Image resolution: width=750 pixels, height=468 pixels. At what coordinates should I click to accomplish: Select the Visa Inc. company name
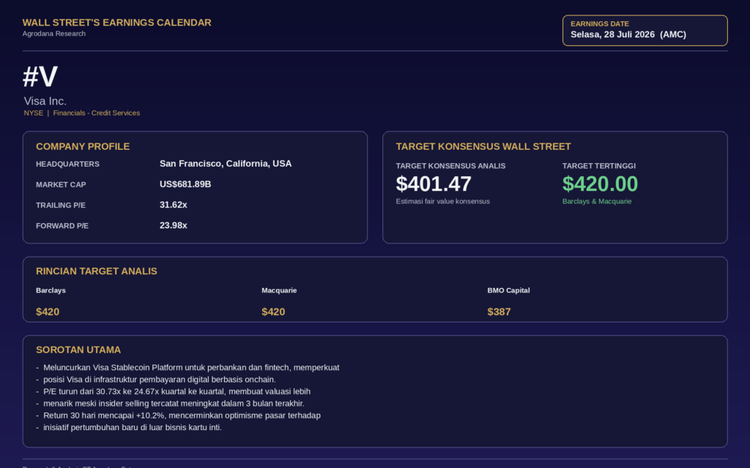[x=45, y=101]
